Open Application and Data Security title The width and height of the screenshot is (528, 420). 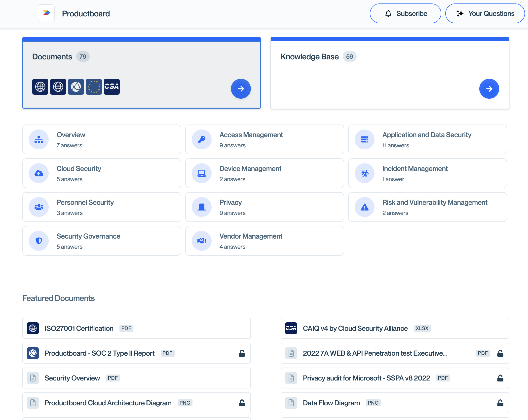click(427, 135)
